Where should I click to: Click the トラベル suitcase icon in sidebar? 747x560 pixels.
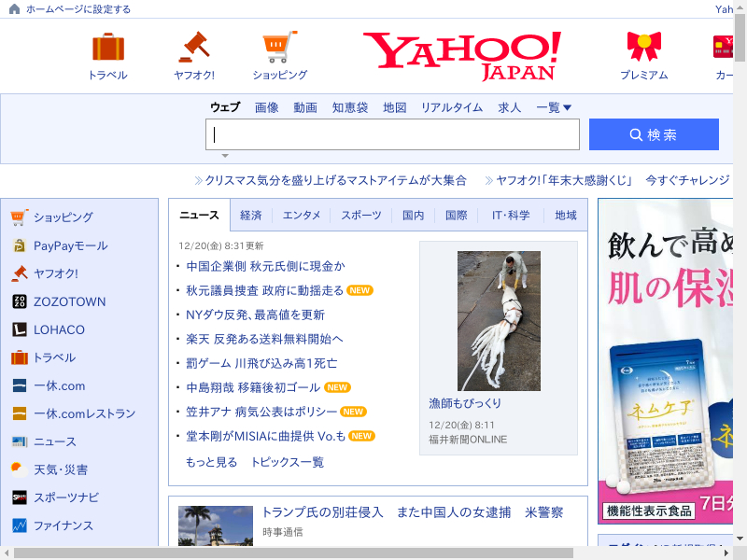point(19,357)
